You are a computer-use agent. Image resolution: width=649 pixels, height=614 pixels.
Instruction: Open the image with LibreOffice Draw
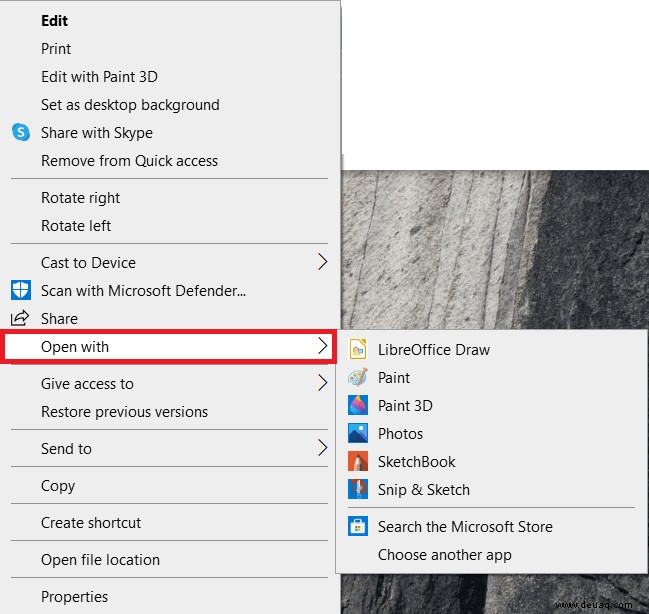[x=491, y=349]
